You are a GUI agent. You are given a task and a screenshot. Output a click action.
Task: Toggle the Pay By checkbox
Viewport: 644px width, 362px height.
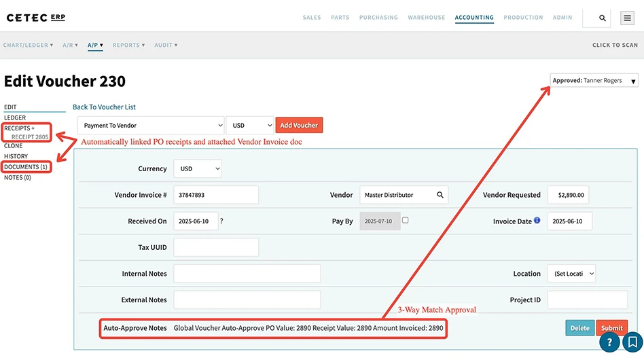coord(406,221)
